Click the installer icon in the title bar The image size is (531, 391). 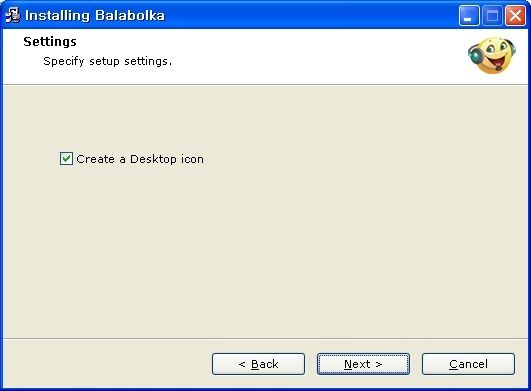[13, 15]
